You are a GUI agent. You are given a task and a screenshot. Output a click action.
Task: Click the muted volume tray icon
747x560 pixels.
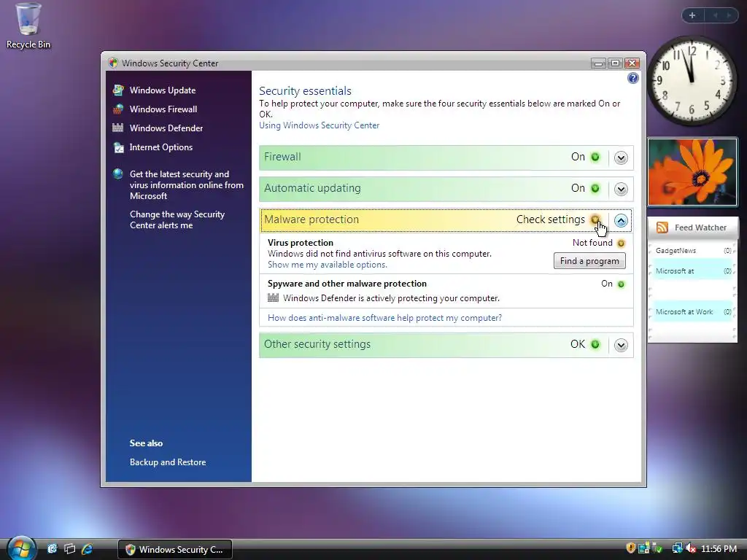click(691, 548)
